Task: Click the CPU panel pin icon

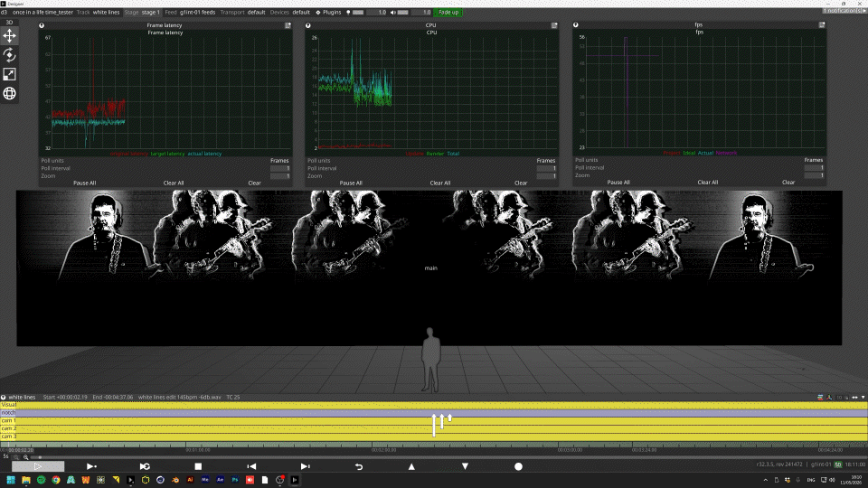Action: click(308, 25)
